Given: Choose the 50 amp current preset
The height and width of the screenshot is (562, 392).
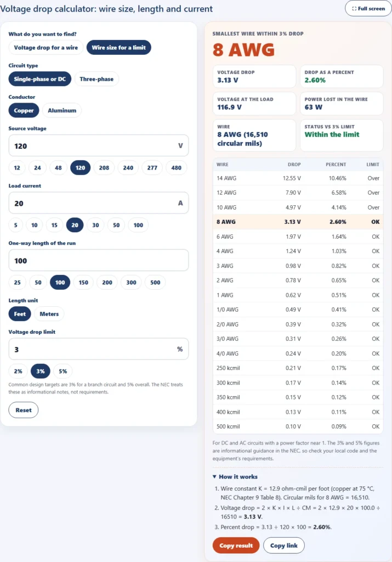Looking at the screenshot, I should (116, 224).
